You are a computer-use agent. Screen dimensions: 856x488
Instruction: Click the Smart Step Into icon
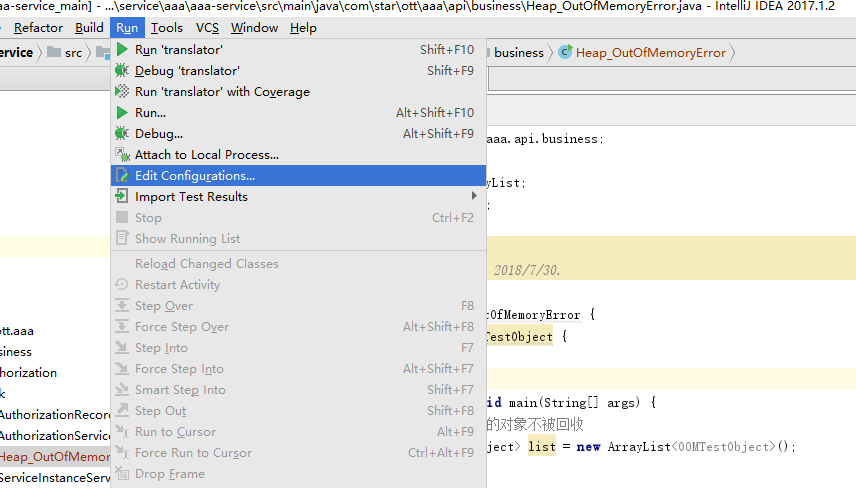pos(122,389)
